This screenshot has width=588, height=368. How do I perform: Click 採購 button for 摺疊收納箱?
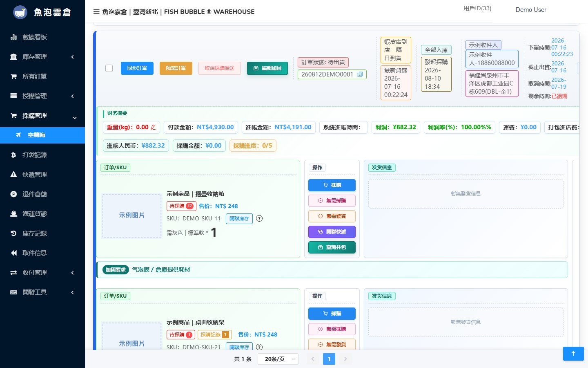coord(332,185)
